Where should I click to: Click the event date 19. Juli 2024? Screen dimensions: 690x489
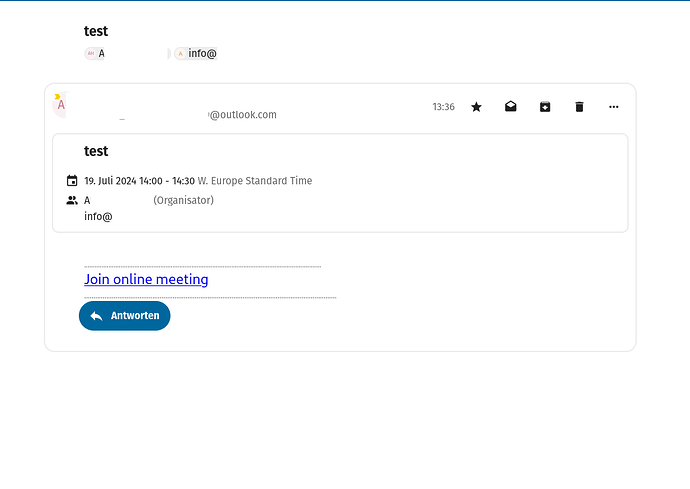[x=110, y=181]
